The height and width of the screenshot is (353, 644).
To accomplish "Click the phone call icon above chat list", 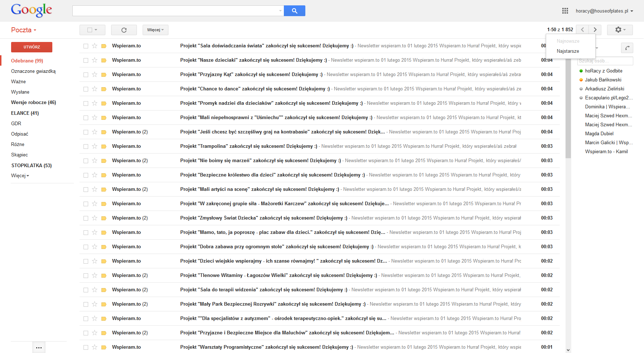I will pyautogui.click(x=627, y=48).
